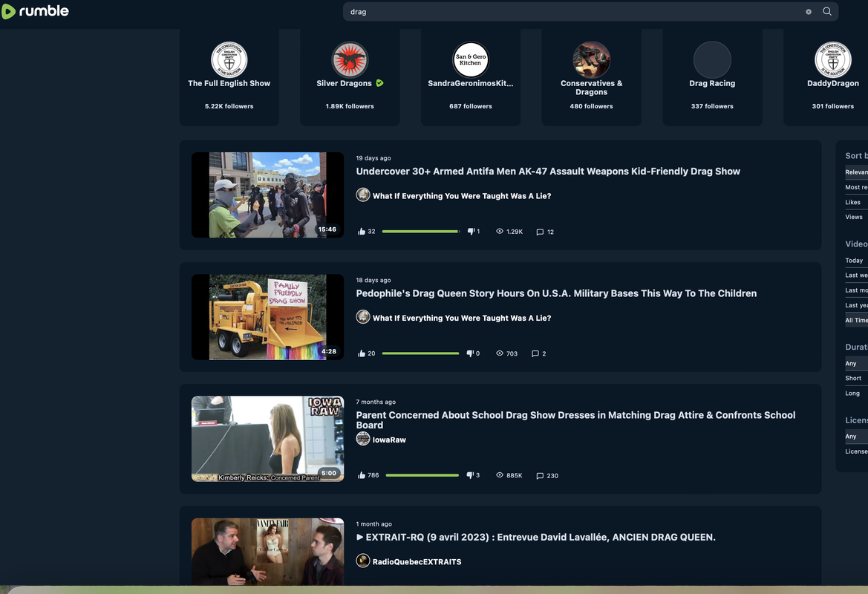The image size is (868, 594).
Task: Click uploader avatar on the Antifa video
Action: [x=362, y=195]
